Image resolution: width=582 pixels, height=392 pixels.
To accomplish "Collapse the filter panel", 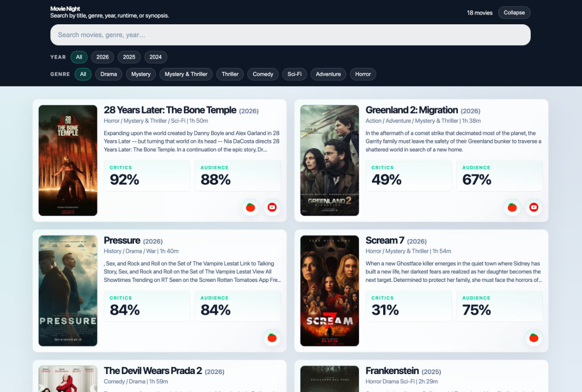I will (514, 13).
